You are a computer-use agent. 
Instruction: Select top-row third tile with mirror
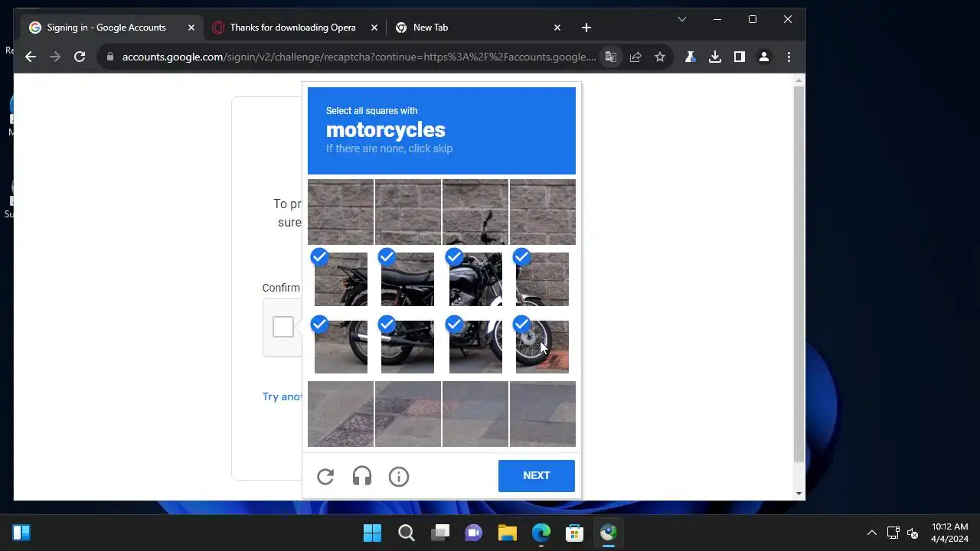tap(475, 212)
